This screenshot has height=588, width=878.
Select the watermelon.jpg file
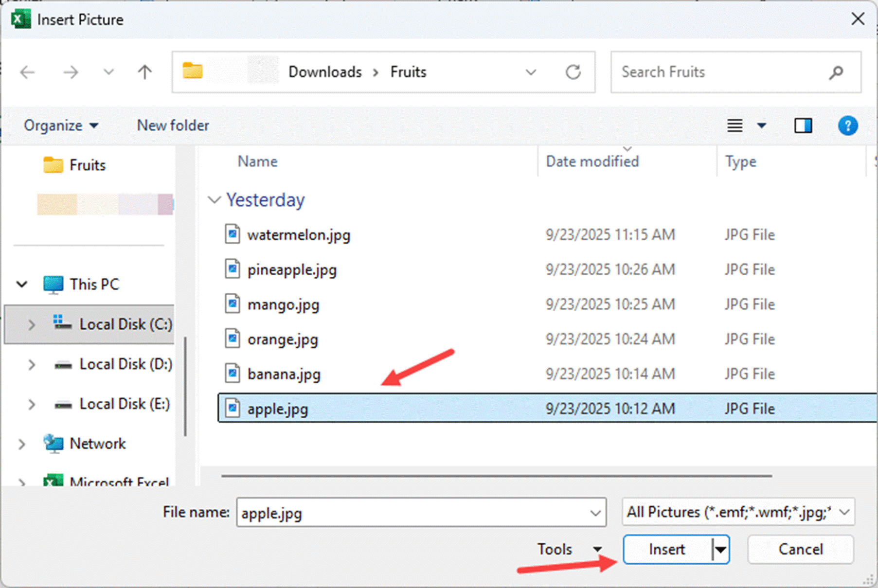(x=298, y=235)
